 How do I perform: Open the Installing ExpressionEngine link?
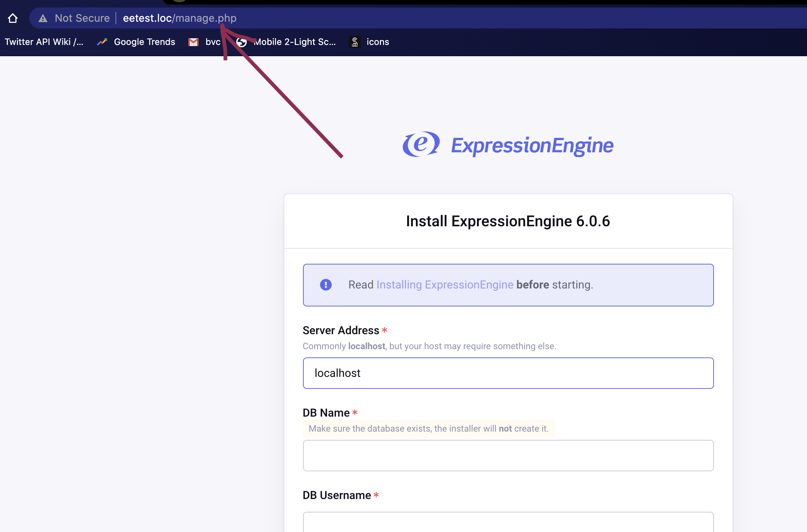point(445,285)
